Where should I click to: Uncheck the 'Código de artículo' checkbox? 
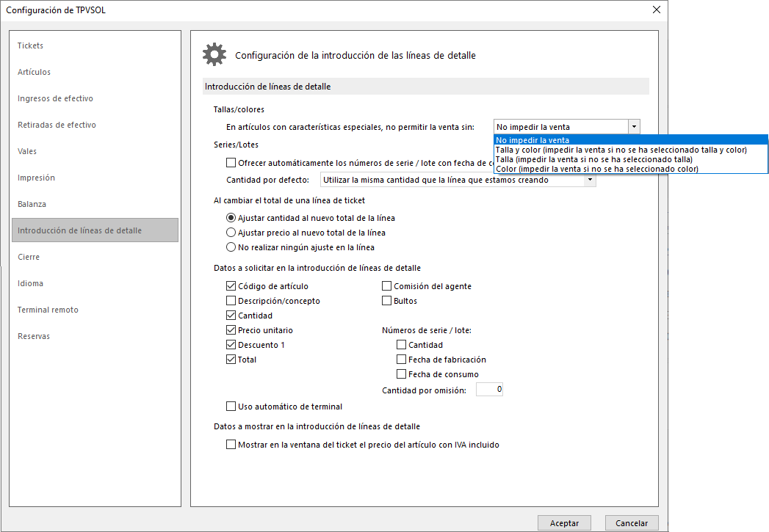pos(231,286)
